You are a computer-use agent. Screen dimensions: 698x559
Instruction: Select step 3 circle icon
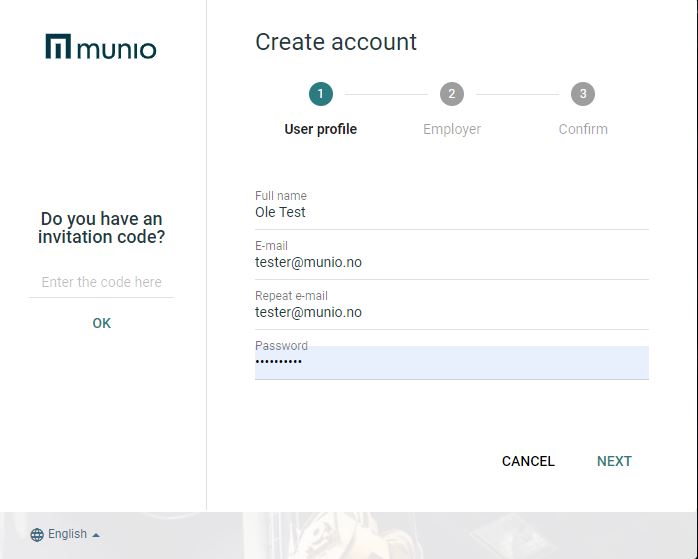click(583, 94)
